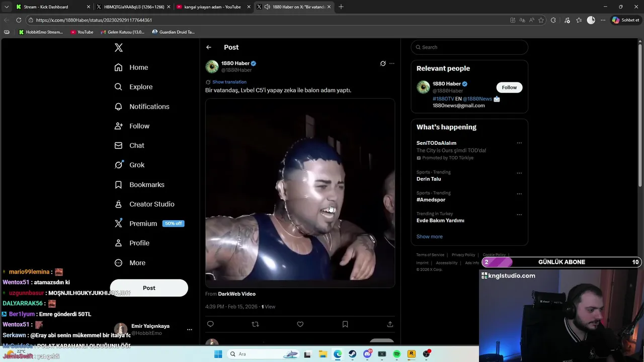644x362 pixels.
Task: Open the YouTube bookmark in bookmarks bar
Action: [82, 32]
